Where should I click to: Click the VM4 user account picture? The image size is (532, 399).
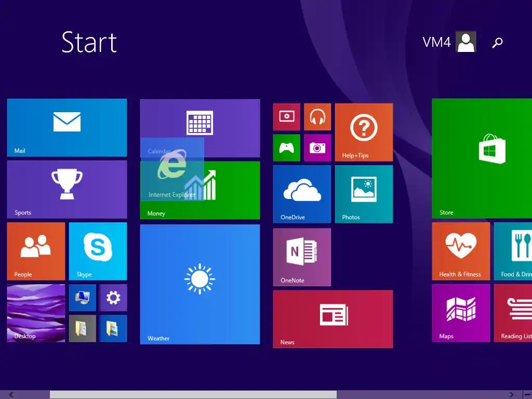tap(466, 42)
